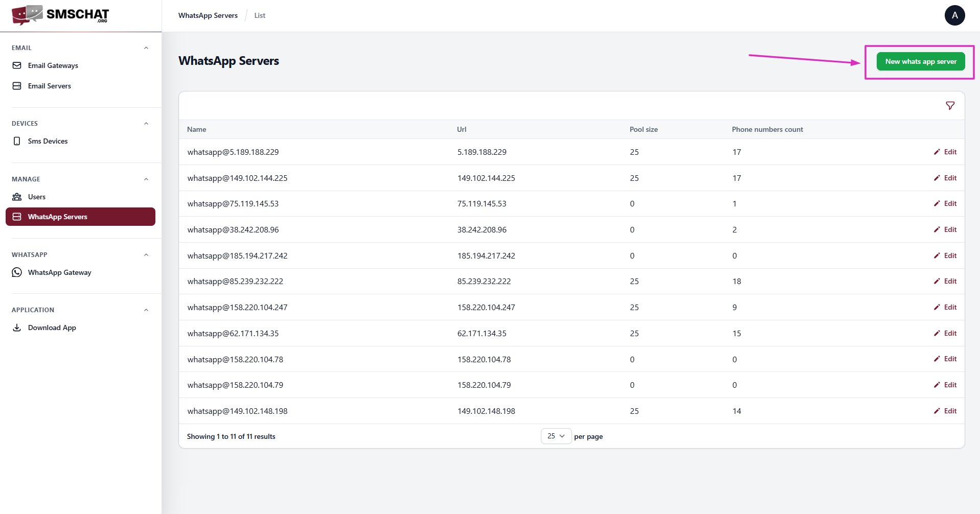The image size is (980, 514).
Task: Select name cell whatsapp@5.189.188.229
Action: pyautogui.click(x=233, y=152)
